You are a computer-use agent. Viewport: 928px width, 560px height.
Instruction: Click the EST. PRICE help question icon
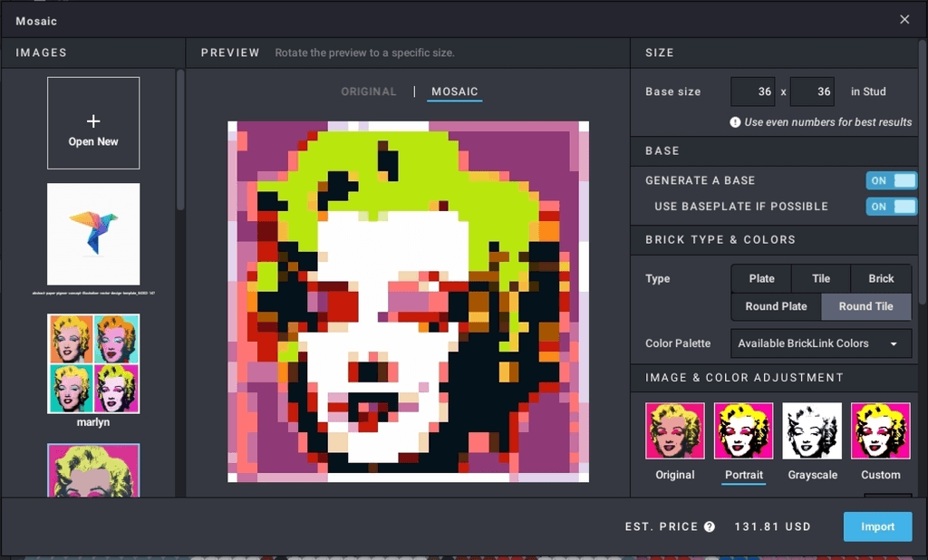pos(710,526)
